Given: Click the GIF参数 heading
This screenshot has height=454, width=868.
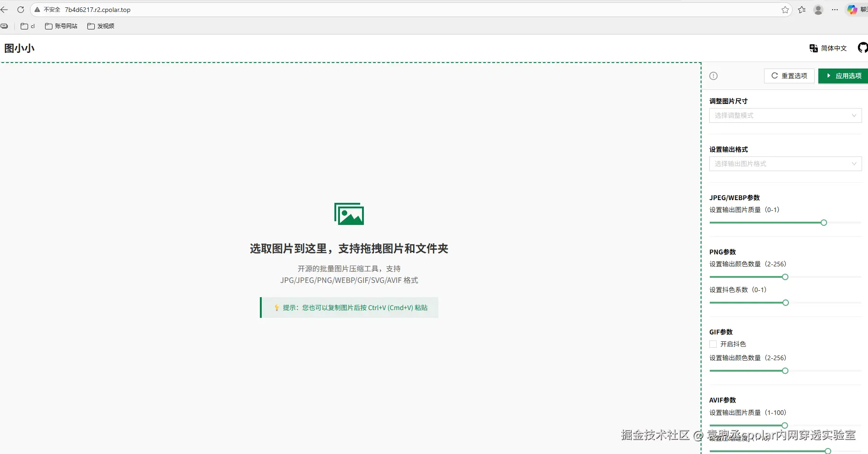Looking at the screenshot, I should pyautogui.click(x=721, y=332).
